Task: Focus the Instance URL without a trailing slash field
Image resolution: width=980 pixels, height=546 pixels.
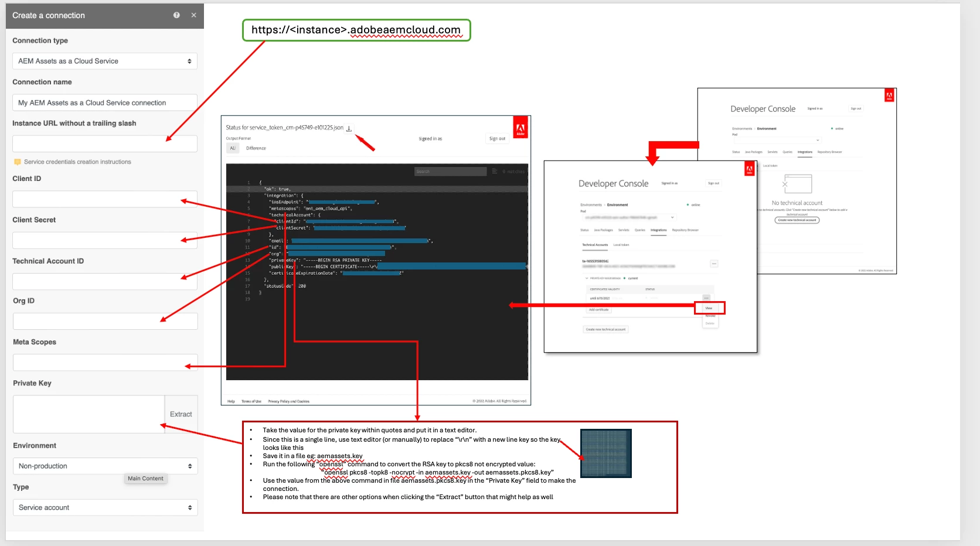Action: (x=105, y=144)
